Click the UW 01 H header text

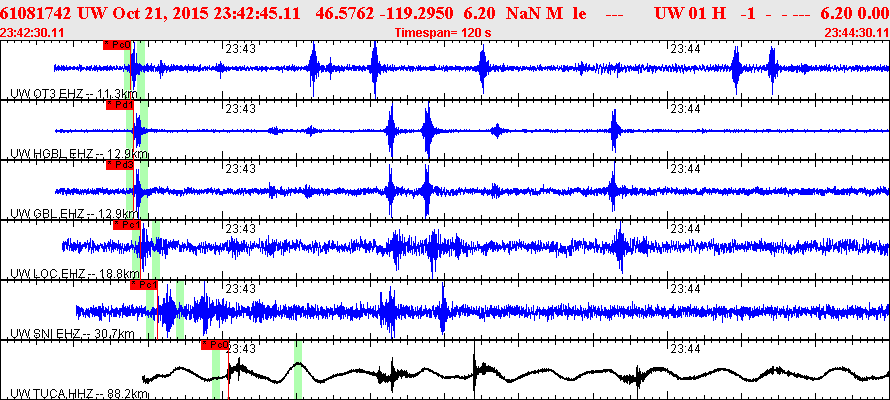coord(690,14)
